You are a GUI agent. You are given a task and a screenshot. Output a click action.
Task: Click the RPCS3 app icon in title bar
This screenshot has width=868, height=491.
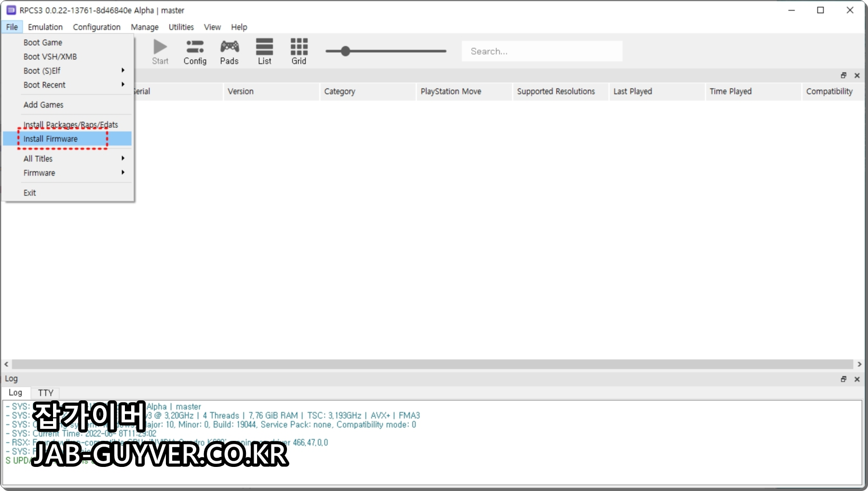pos(11,10)
